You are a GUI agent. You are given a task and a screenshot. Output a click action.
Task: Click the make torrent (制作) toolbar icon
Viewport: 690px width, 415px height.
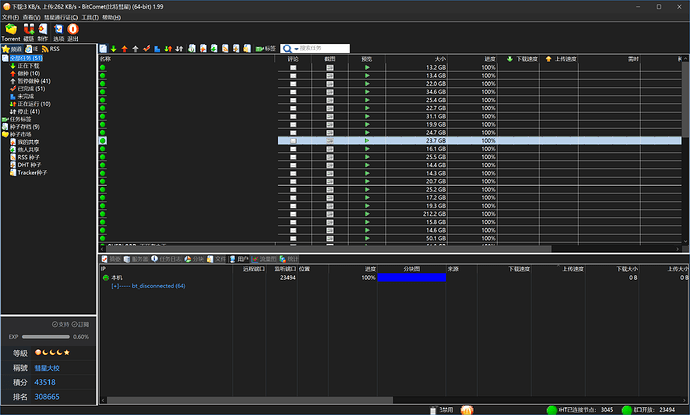43,29
